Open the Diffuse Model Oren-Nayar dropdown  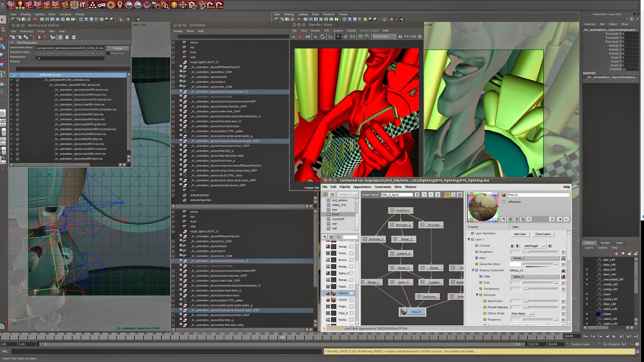click(x=522, y=313)
